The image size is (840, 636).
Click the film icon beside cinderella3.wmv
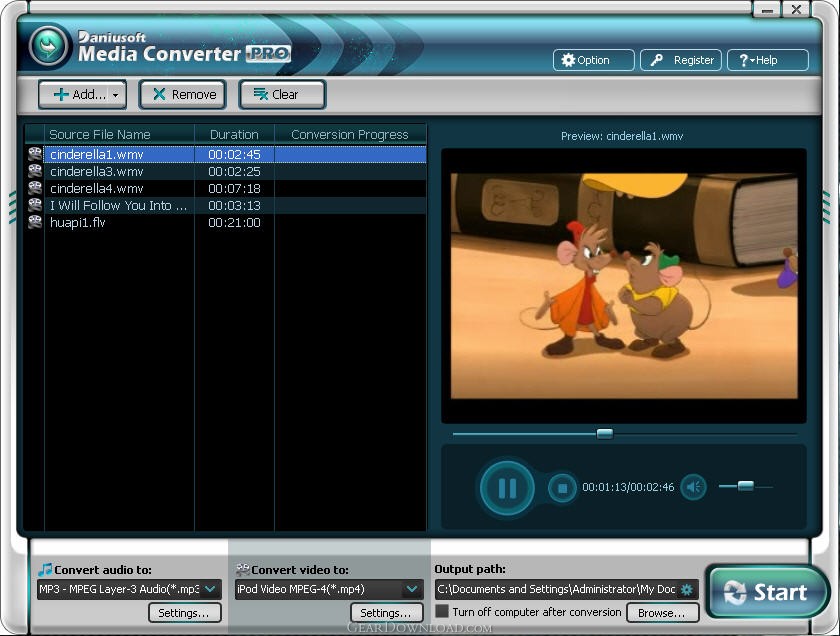35,171
